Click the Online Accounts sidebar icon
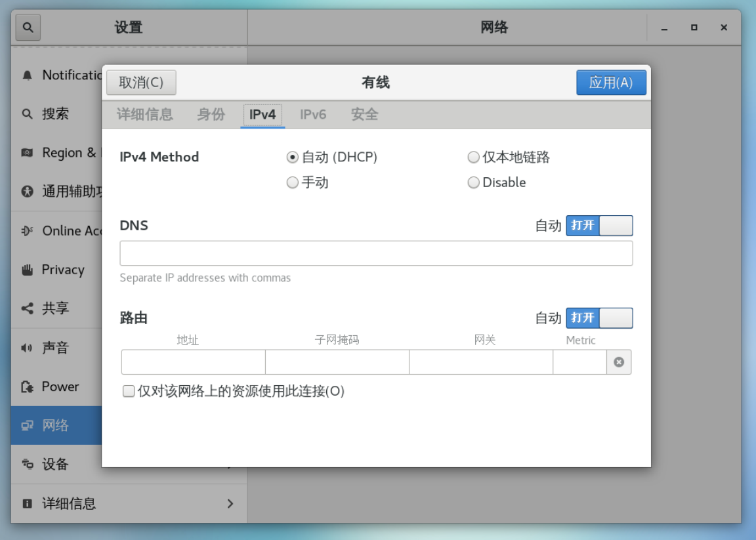 point(27,231)
